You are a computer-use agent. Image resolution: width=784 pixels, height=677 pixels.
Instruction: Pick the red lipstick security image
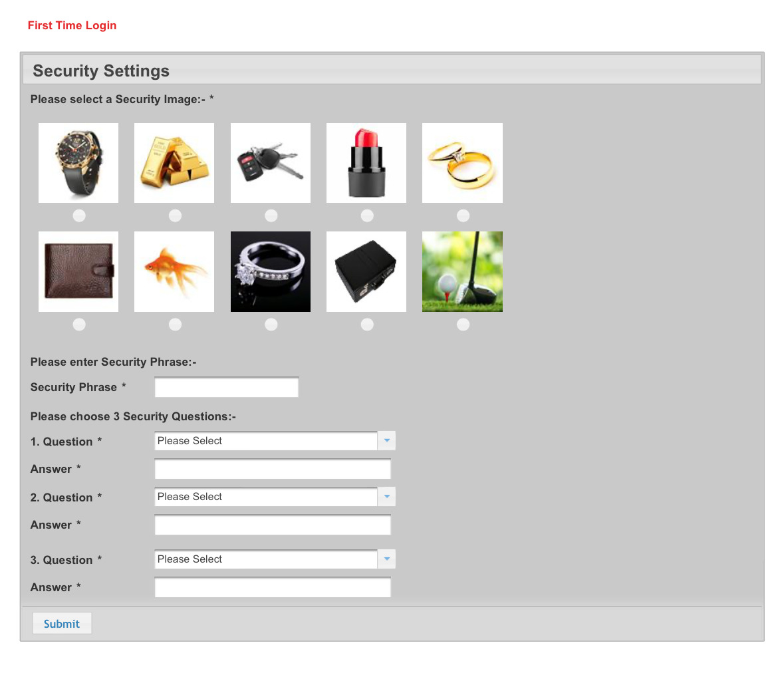366,163
